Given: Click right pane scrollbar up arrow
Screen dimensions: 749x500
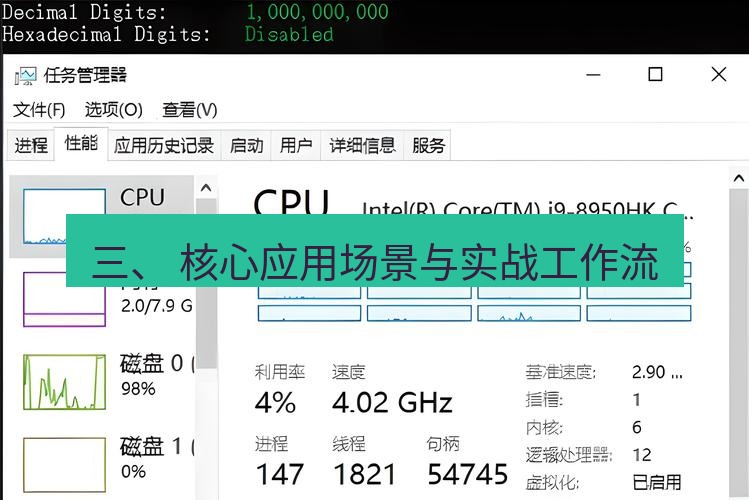Looking at the screenshot, I should 738,179.
